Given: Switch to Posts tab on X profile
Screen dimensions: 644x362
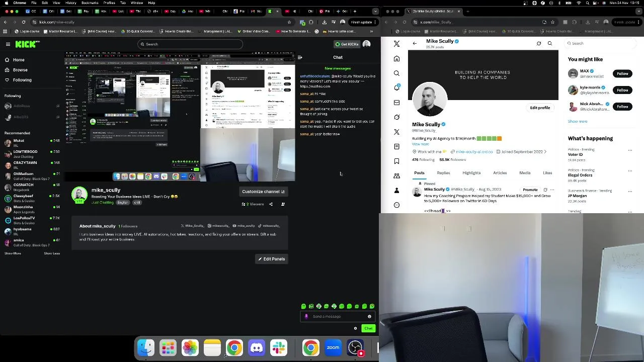Looking at the screenshot, I should click(x=419, y=173).
